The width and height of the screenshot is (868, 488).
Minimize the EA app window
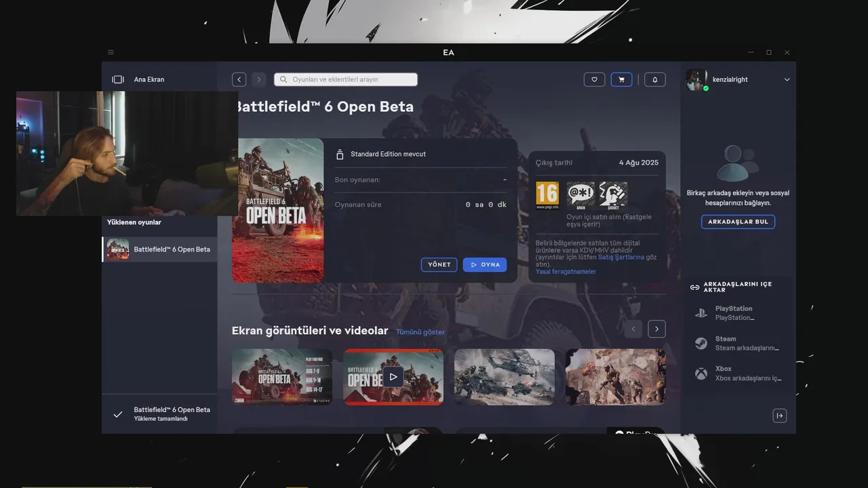pos(751,52)
